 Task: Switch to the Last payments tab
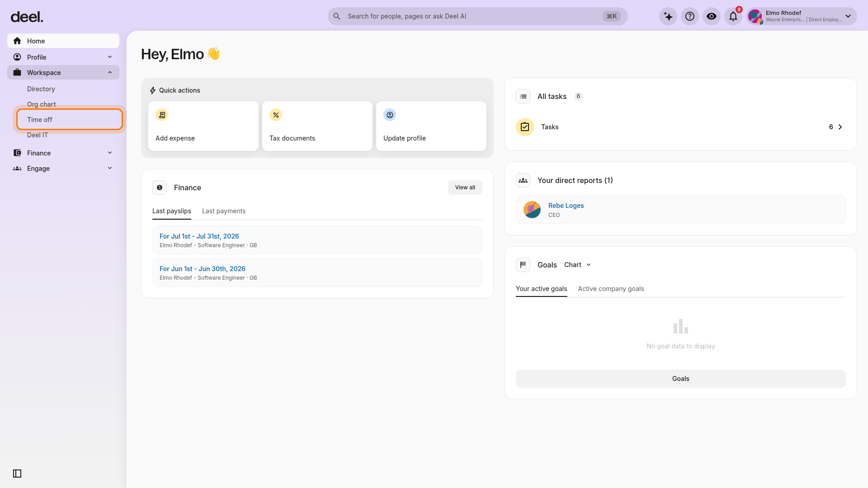pyautogui.click(x=224, y=211)
